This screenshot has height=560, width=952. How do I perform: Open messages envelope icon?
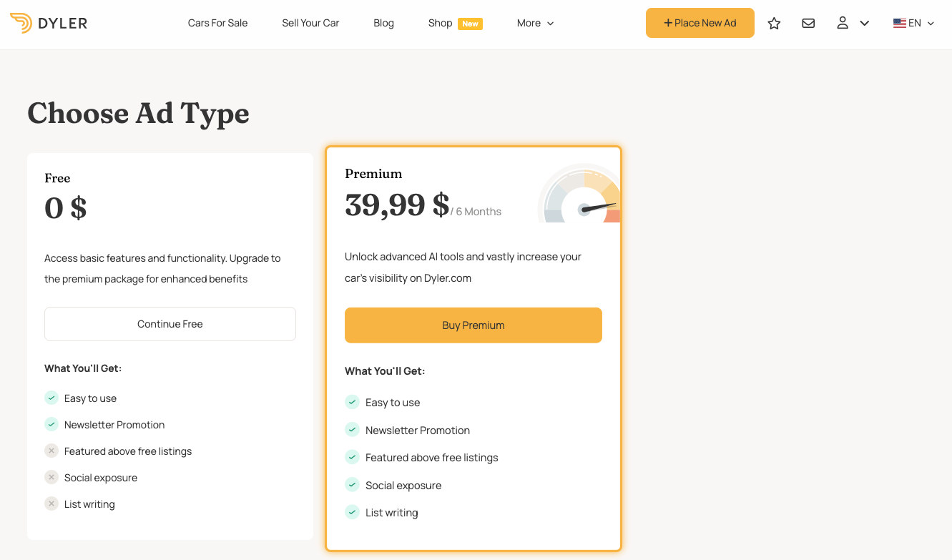point(808,24)
